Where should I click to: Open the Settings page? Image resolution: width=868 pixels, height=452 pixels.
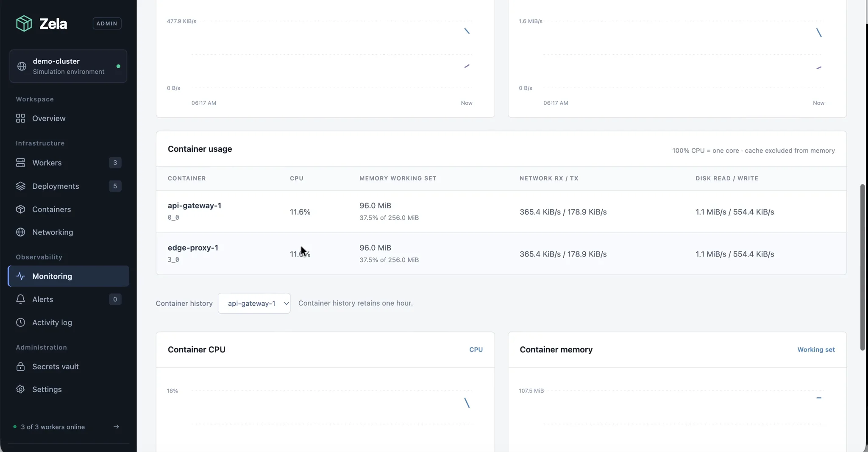68,389
